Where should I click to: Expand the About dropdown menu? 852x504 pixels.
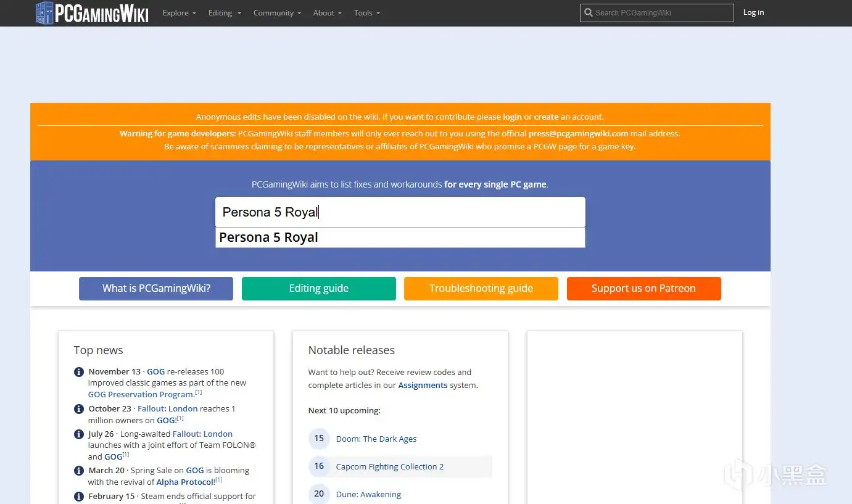pos(328,13)
